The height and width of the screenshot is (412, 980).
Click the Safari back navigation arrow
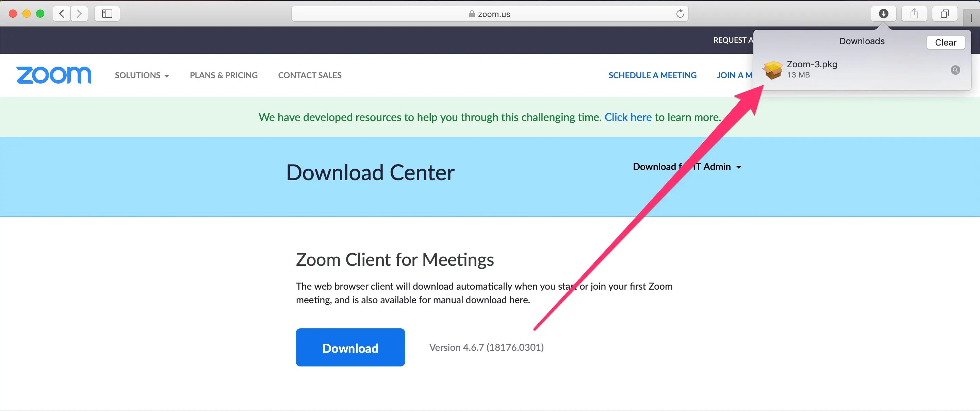pyautogui.click(x=62, y=14)
